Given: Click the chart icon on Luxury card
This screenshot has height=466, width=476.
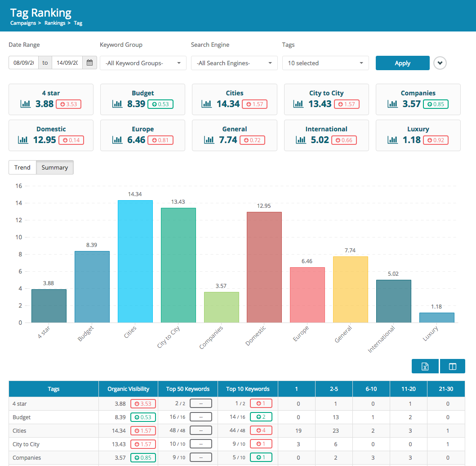Looking at the screenshot, I should (x=393, y=140).
